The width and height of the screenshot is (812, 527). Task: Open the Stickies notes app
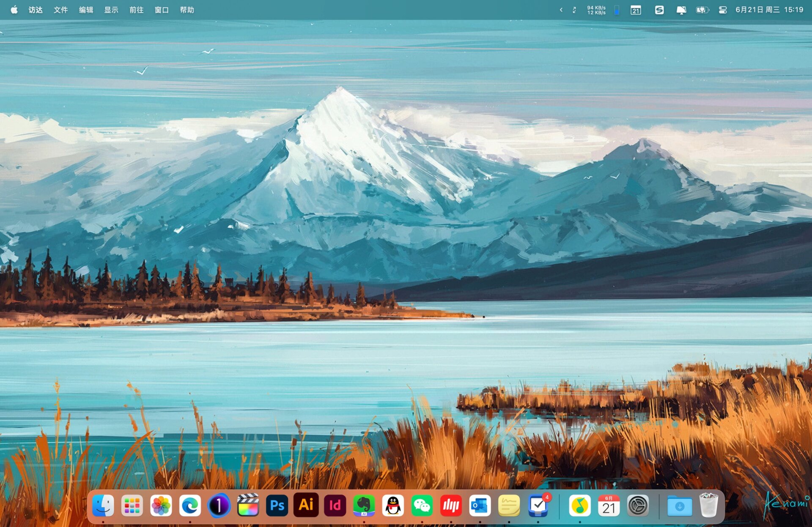coord(509,505)
